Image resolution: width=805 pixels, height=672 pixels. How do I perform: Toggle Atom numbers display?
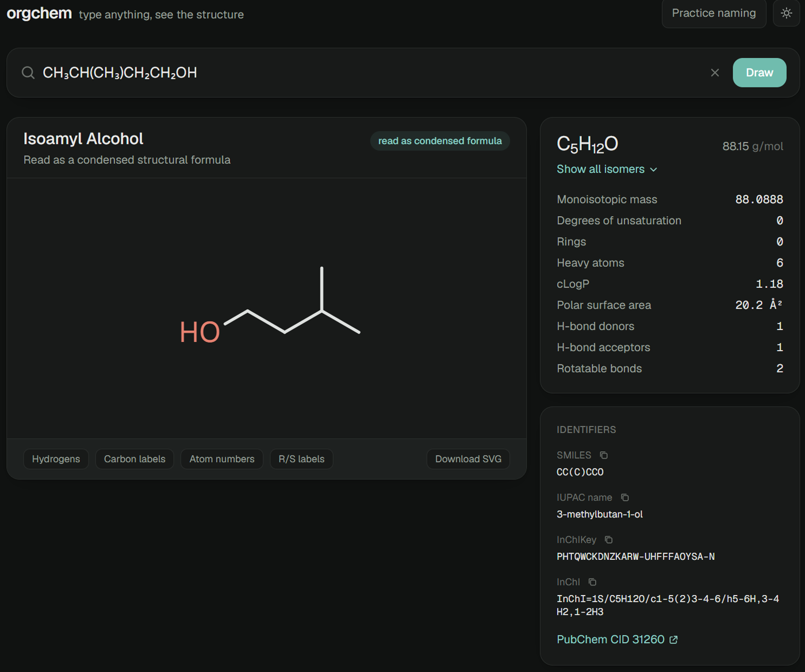[222, 459]
